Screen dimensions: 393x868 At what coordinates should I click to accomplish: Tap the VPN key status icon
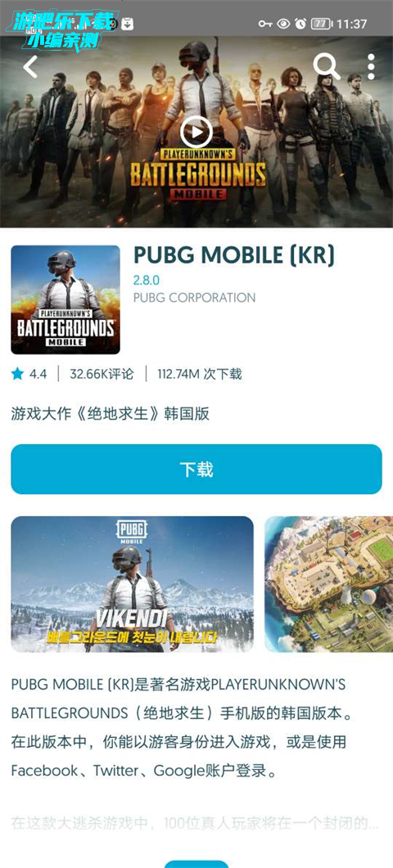pos(265,24)
